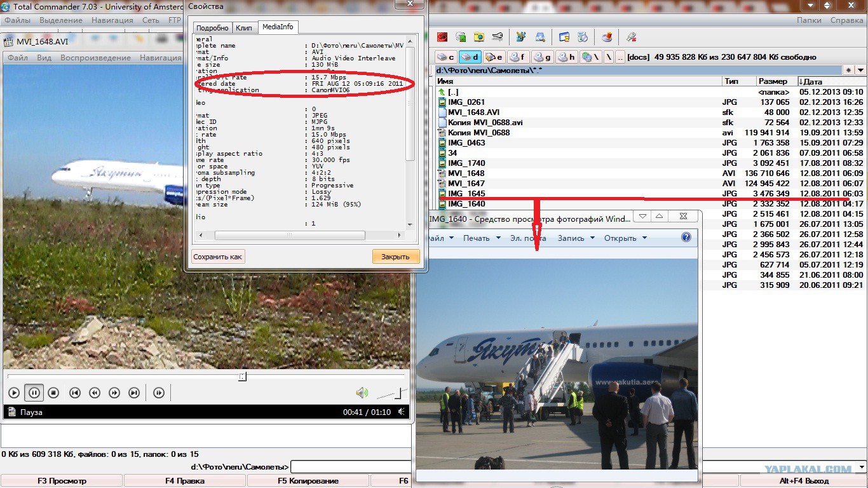Sort files by the Тип column
Viewport: 868px width, 488px height.
739,81
